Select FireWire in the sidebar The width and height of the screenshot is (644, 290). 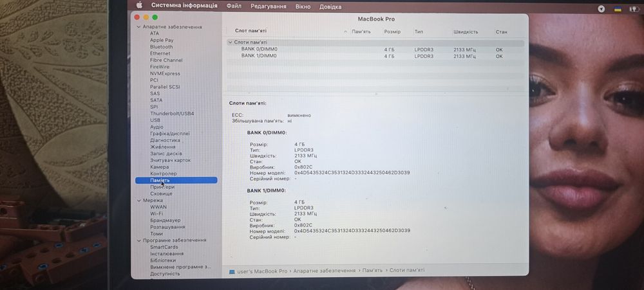(x=159, y=67)
